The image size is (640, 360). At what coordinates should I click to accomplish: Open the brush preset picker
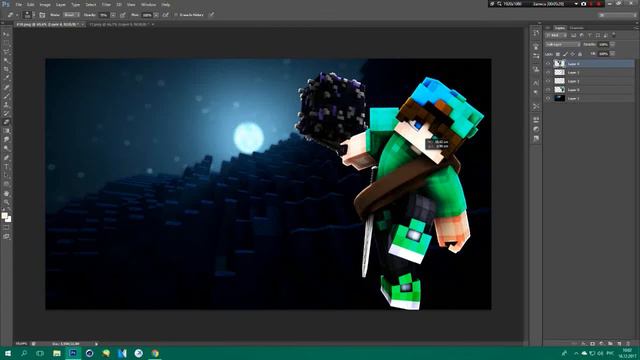(27, 15)
